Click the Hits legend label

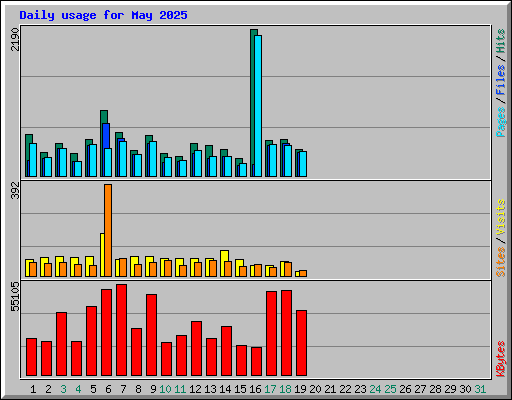pyautogui.click(x=500, y=41)
